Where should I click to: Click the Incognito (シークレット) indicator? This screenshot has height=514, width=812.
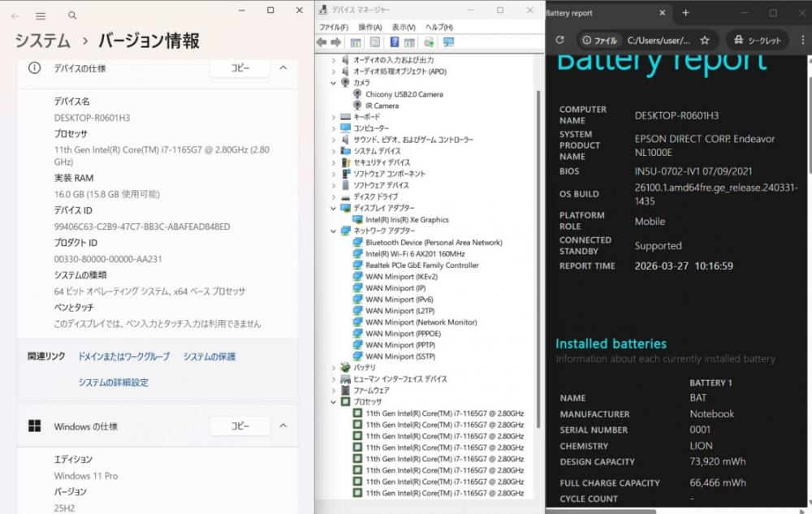[x=757, y=40]
